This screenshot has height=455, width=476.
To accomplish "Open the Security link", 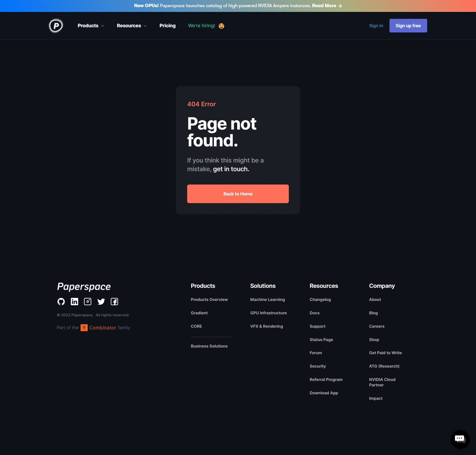I will (318, 366).
